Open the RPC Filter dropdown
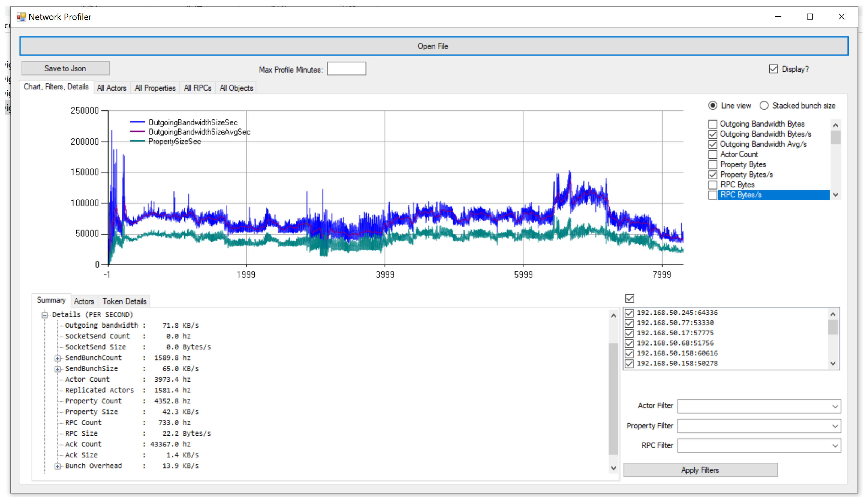 [x=835, y=446]
